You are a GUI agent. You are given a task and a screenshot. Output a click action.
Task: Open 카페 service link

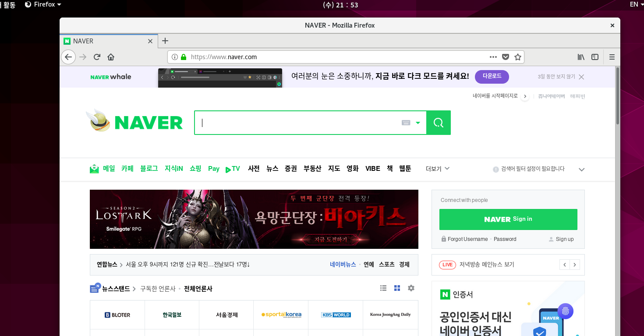point(127,169)
